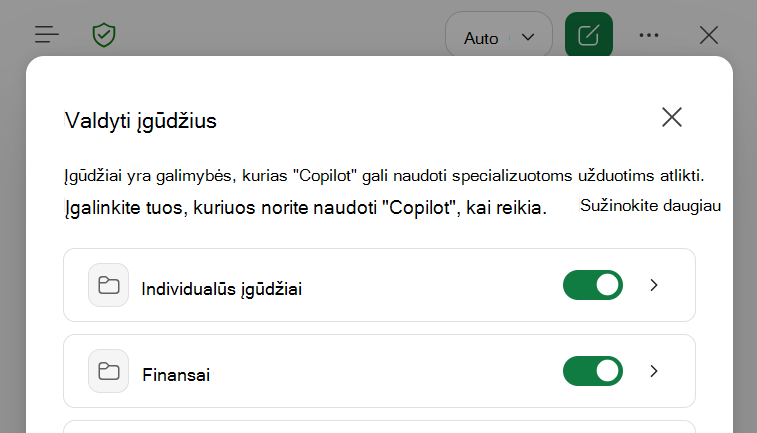Click the green shield security icon
757x433 pixels.
coord(104,35)
